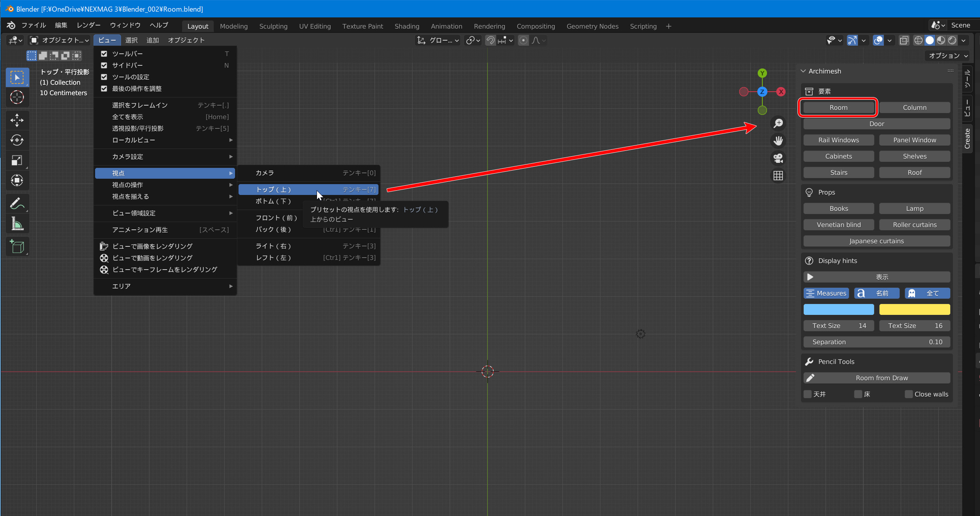Screen dimensions: 980x516
Task: Collapse the Archimesh panel
Action: (x=803, y=71)
